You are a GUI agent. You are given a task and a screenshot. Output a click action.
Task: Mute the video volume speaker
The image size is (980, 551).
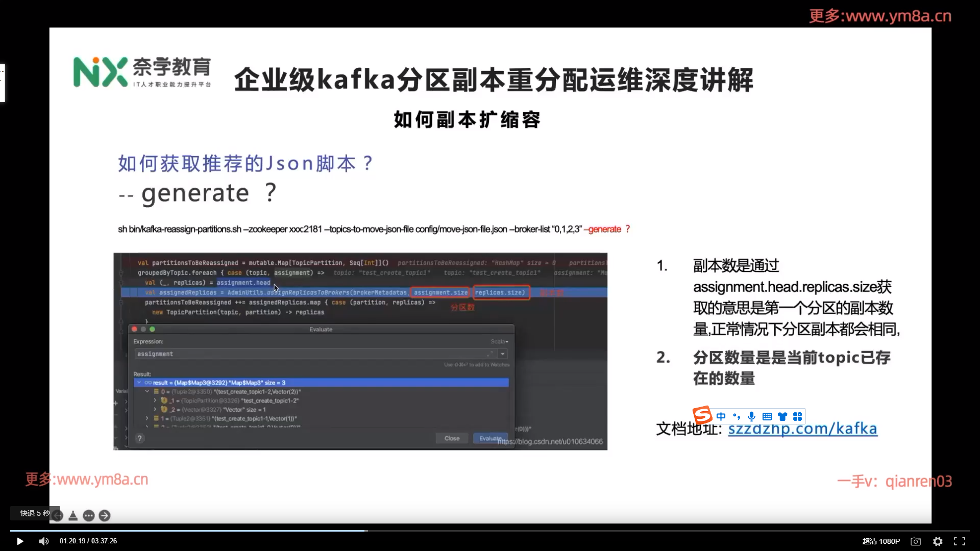(44, 541)
